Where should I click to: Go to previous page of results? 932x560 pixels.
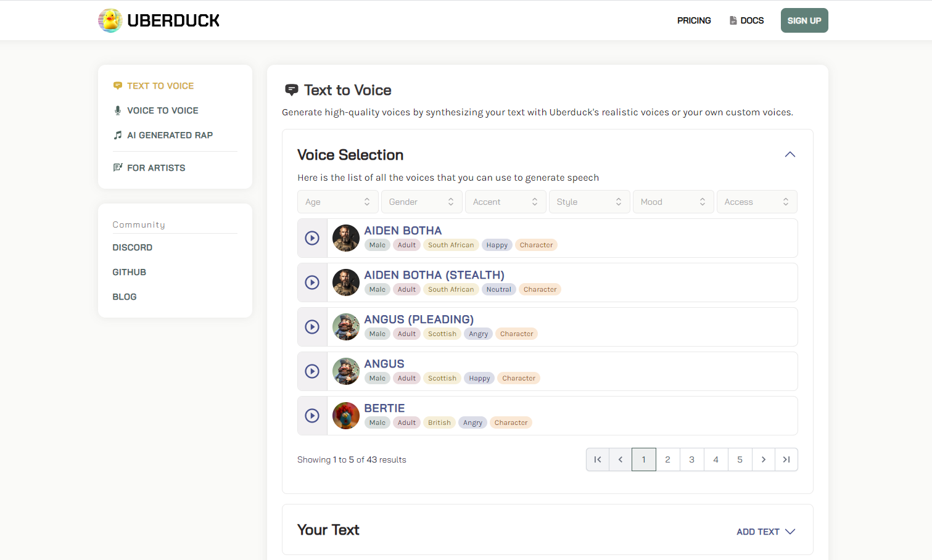621,459
